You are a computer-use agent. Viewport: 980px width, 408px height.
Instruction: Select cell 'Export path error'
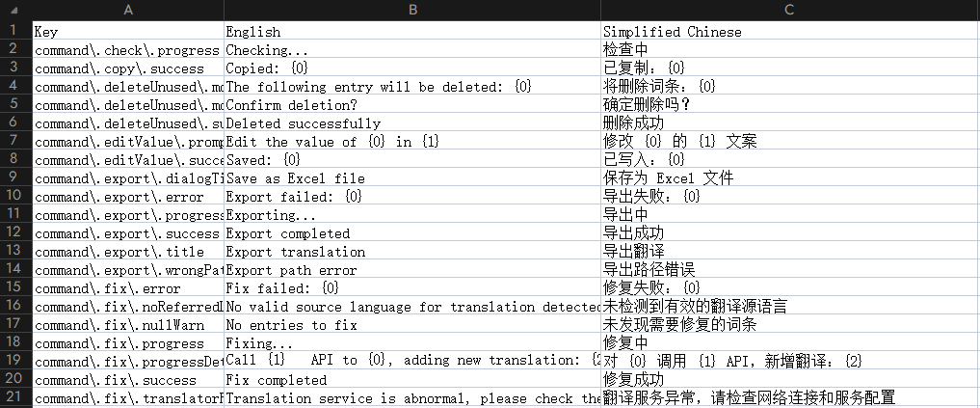[412, 270]
